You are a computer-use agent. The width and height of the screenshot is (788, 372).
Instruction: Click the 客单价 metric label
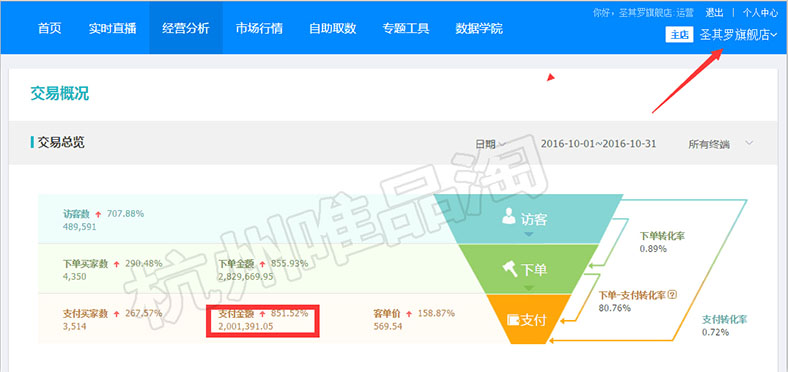pyautogui.click(x=387, y=314)
